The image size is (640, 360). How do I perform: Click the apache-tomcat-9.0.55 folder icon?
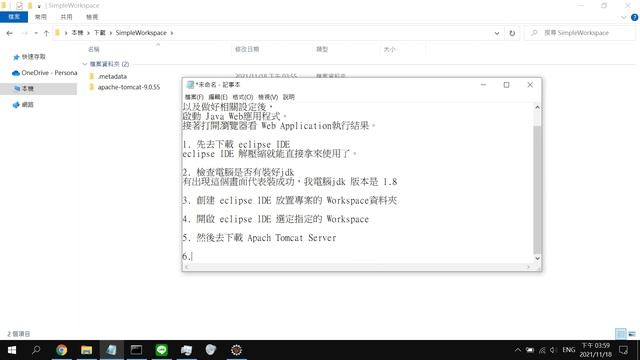[x=92, y=87]
